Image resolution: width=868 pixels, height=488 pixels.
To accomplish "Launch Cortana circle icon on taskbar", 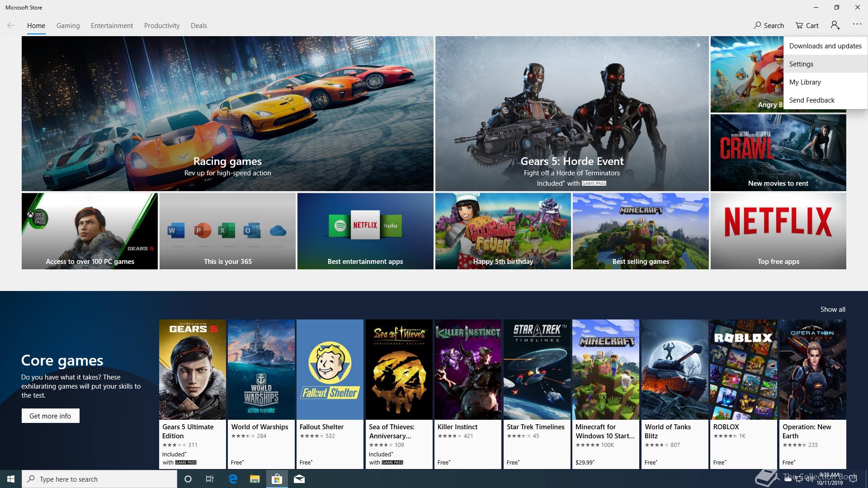I will tap(188, 479).
